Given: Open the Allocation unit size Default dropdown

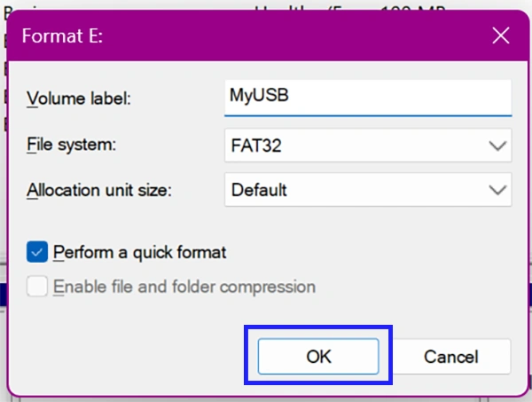Looking at the screenshot, I should pyautogui.click(x=368, y=189).
